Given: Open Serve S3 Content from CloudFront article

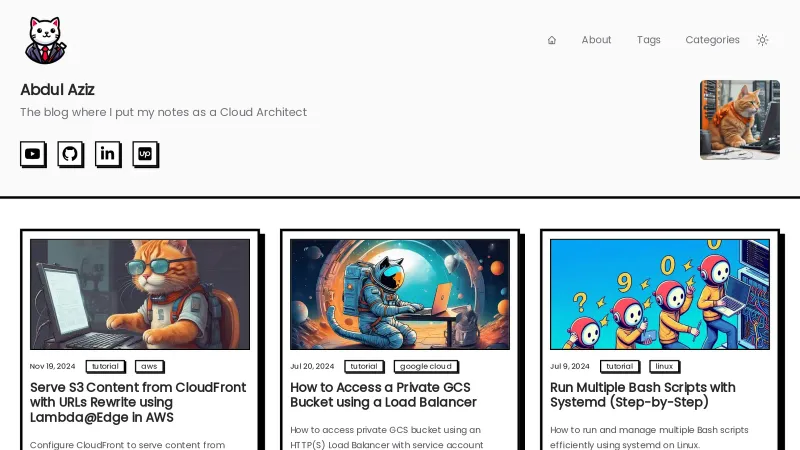Looking at the screenshot, I should click(138, 402).
